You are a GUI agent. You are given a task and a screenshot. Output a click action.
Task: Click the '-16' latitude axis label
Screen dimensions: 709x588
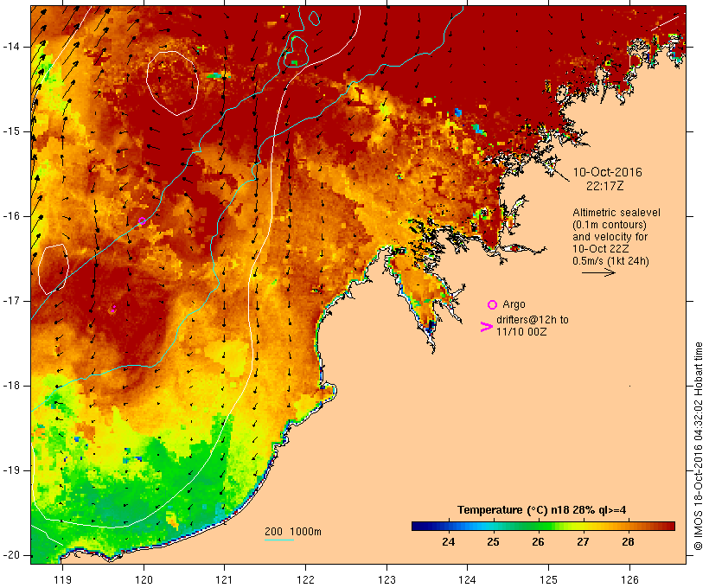[11, 216]
